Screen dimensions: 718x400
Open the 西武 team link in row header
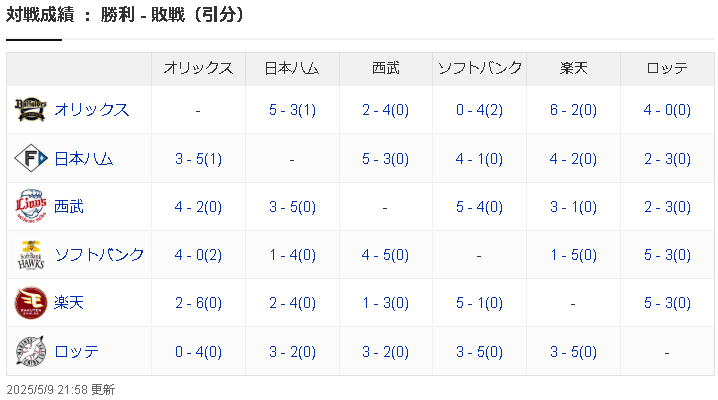coord(69,206)
